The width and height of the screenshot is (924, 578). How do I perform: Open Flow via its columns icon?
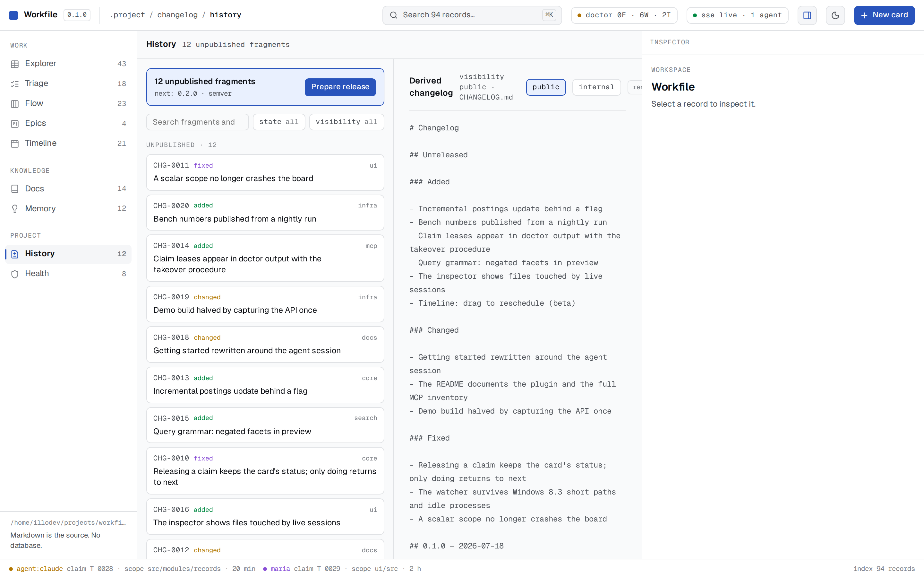point(15,104)
